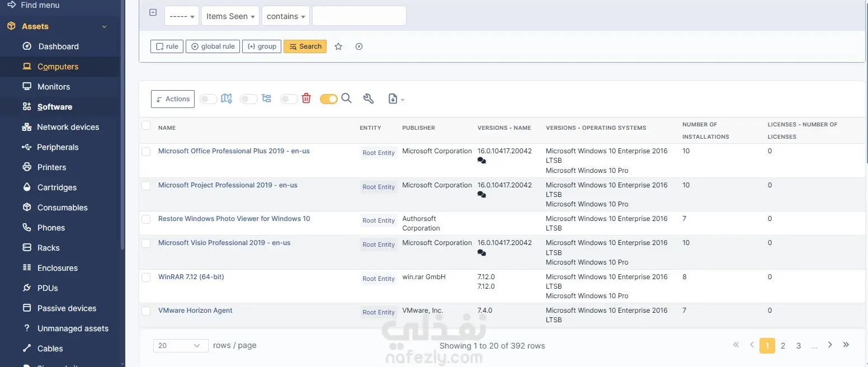The image size is (868, 367).
Task: Open the Dashboard from the Assets menu
Action: (58, 46)
